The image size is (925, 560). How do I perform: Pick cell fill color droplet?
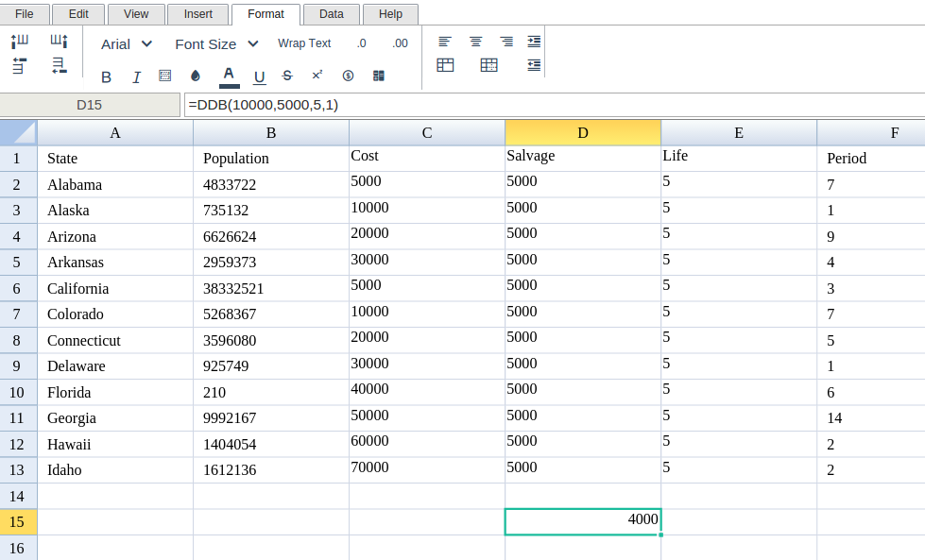(196, 76)
